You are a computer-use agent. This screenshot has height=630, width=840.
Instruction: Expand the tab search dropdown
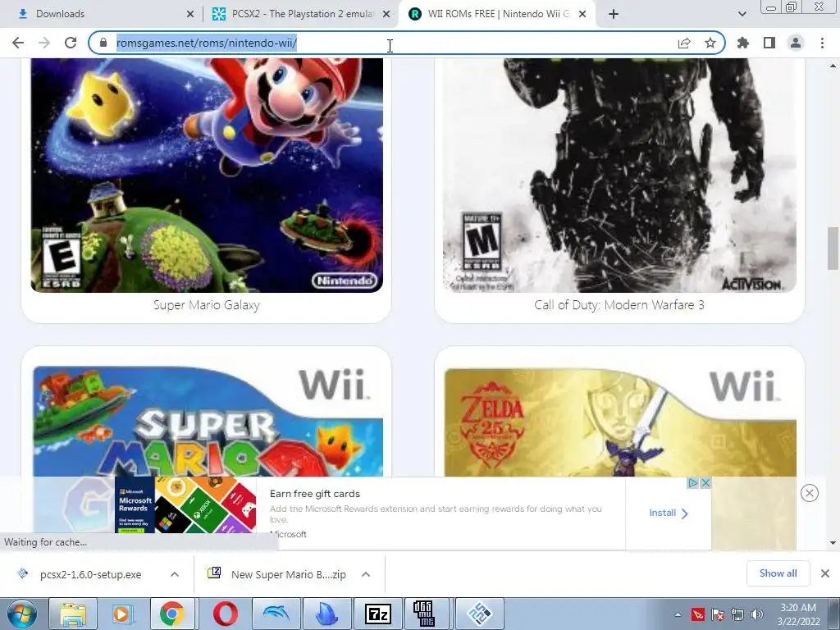tap(742, 14)
